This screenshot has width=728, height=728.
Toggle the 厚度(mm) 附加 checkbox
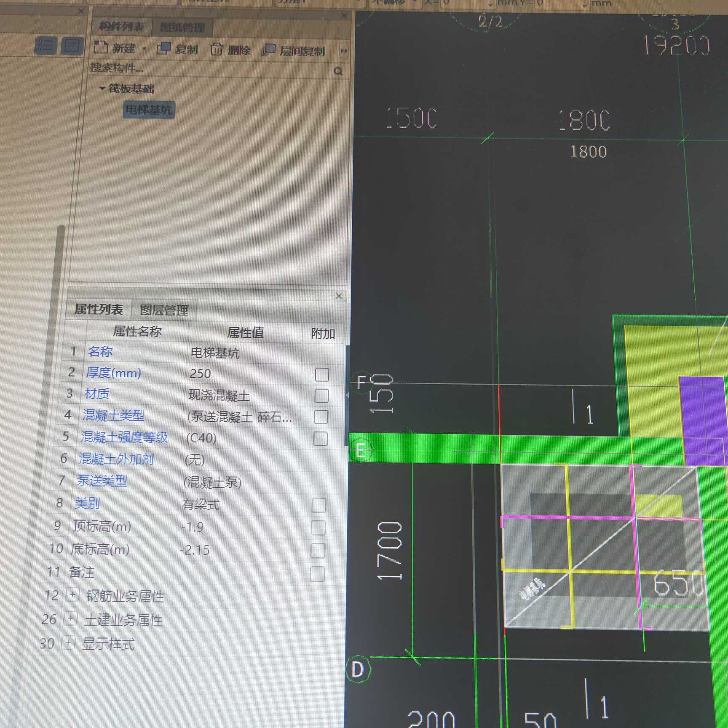[x=322, y=375]
